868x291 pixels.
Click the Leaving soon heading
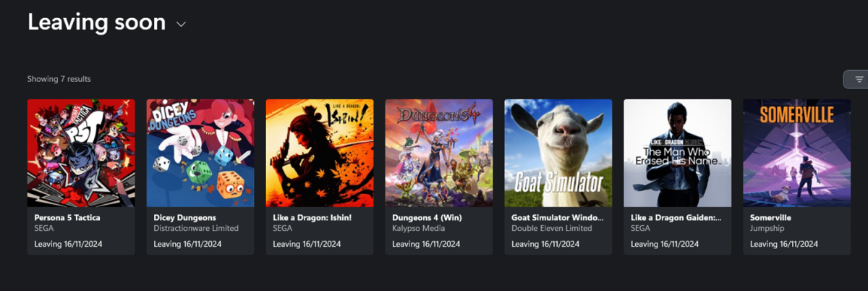pos(97,22)
